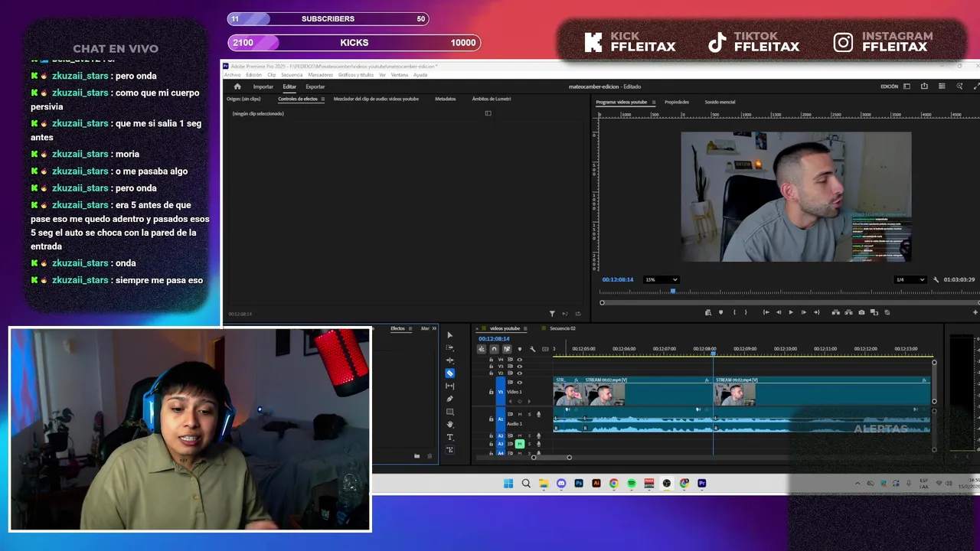Select the Pen tool in Premiere
Image resolution: width=980 pixels, height=551 pixels.
(450, 399)
